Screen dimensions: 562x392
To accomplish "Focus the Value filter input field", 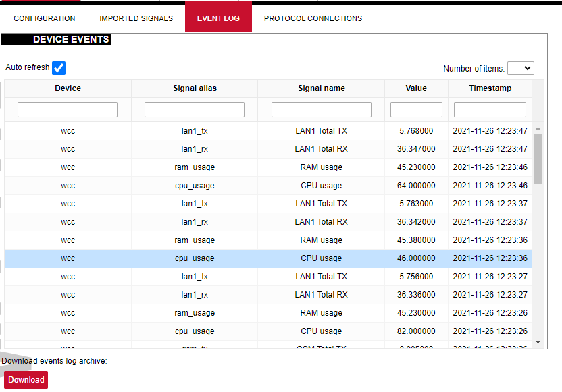I will (x=416, y=109).
